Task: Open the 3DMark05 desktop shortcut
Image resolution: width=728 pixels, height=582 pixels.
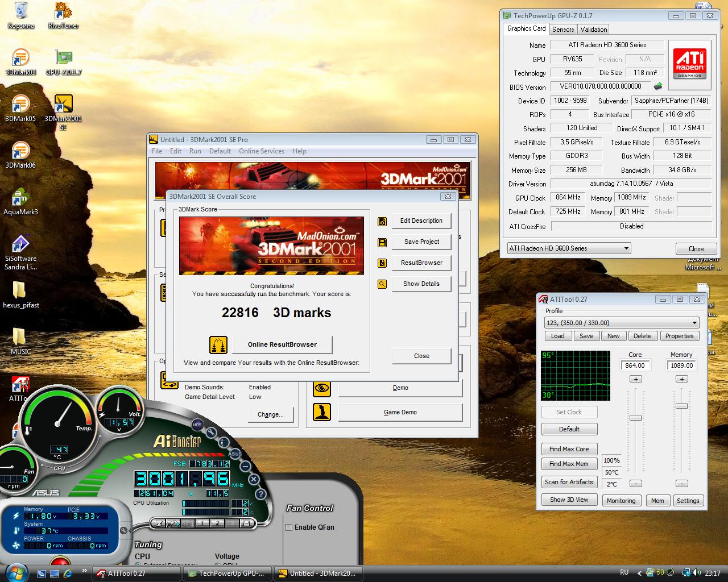Action: point(20,109)
